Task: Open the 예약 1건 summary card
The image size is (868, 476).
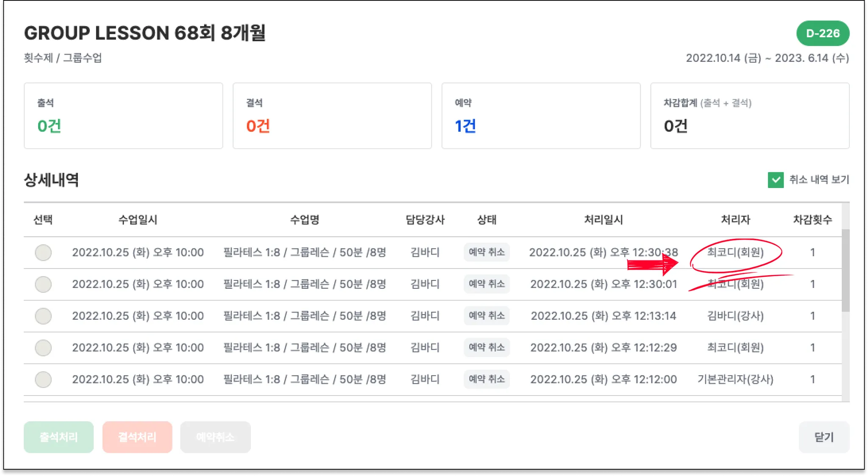Action: 541,116
